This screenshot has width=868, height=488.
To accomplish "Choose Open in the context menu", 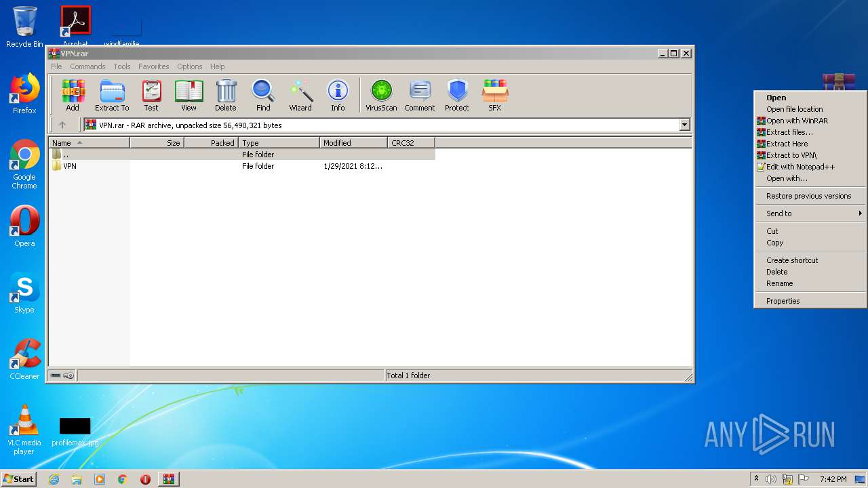I will (x=810, y=98).
